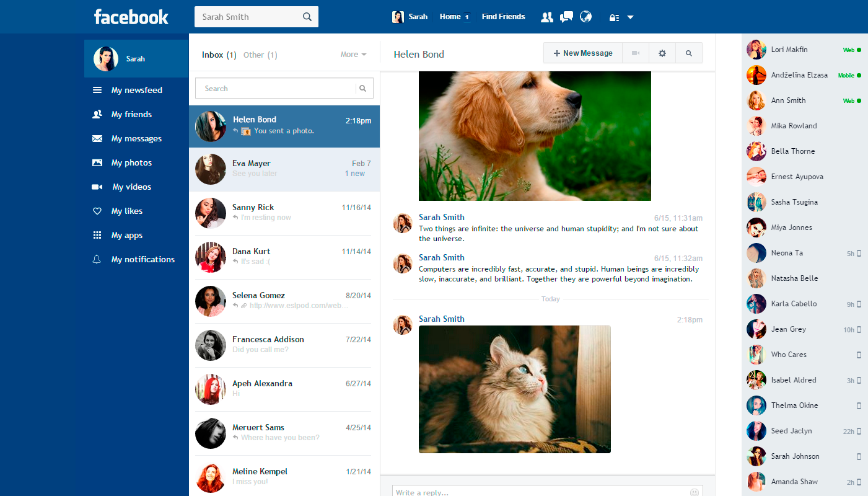Chat with Sasha Tsugina in contacts list

click(804, 202)
